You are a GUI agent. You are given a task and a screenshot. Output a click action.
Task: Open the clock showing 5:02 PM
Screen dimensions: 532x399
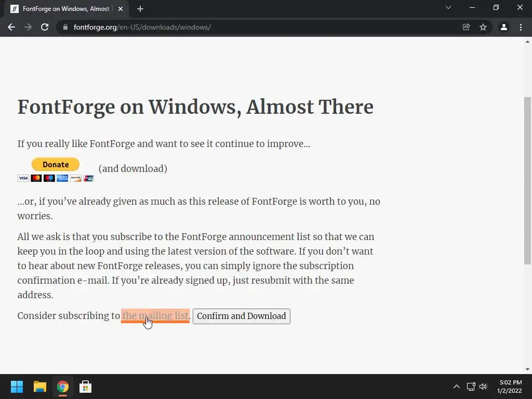tap(510, 387)
